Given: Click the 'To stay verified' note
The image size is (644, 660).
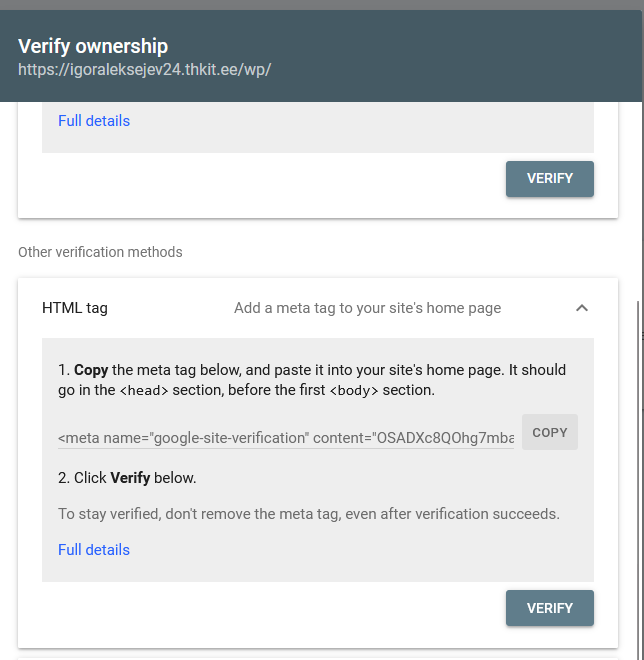Looking at the screenshot, I should tap(309, 514).
